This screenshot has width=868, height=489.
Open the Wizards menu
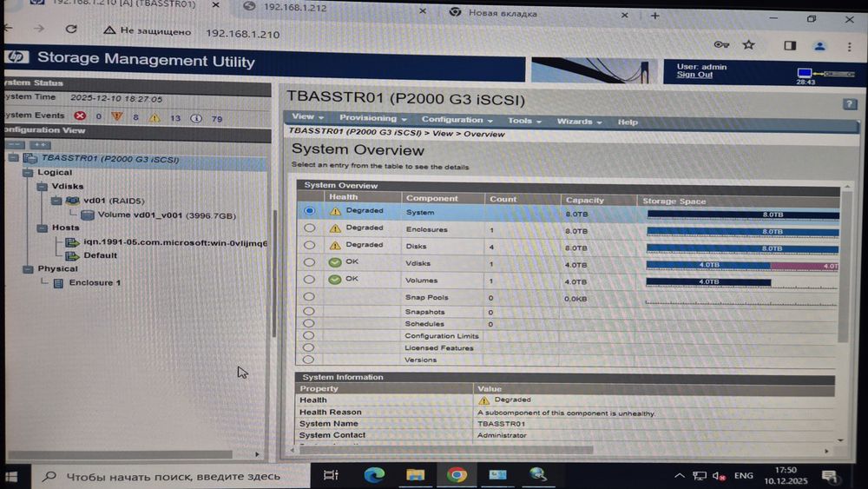579,122
